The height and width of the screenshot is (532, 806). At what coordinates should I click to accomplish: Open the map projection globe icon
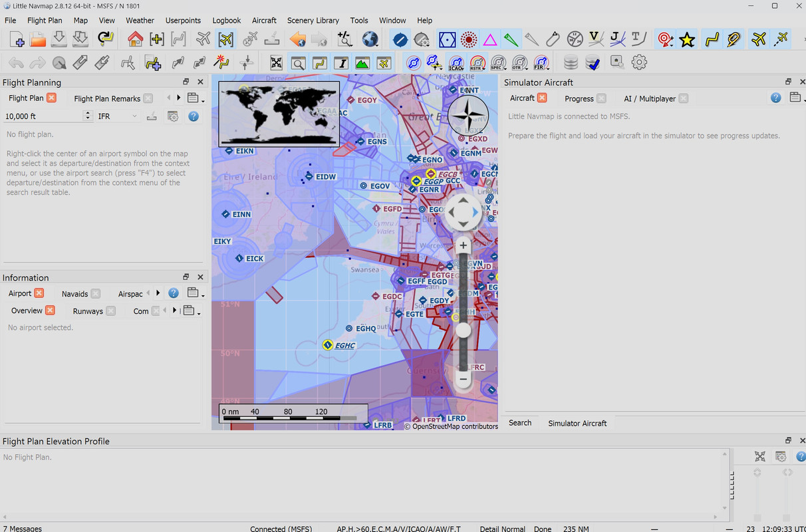coord(370,40)
